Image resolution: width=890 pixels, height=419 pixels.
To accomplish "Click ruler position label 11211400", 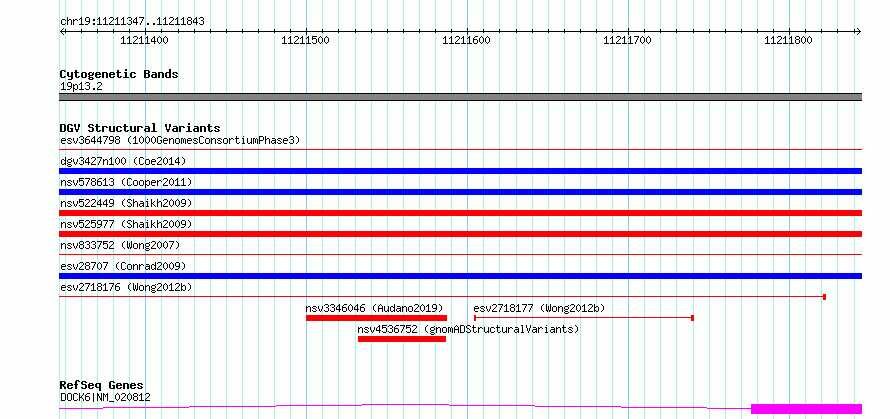I will click(x=144, y=40).
